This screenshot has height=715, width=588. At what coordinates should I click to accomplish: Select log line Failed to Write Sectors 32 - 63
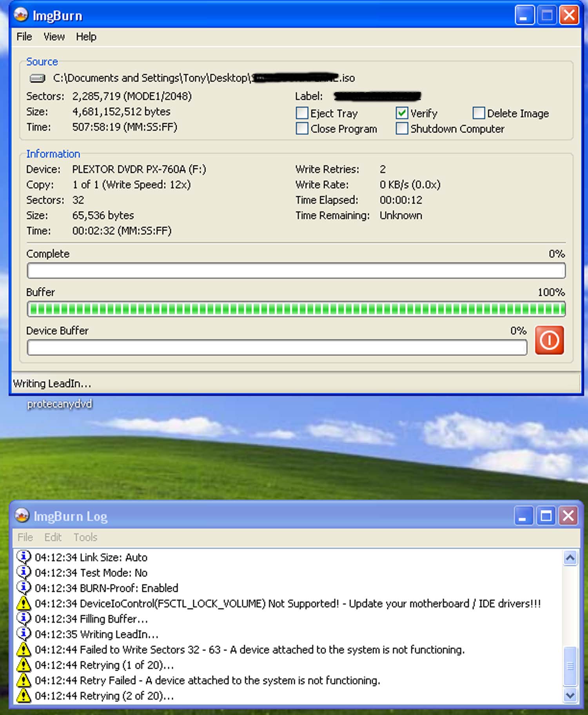[250, 650]
